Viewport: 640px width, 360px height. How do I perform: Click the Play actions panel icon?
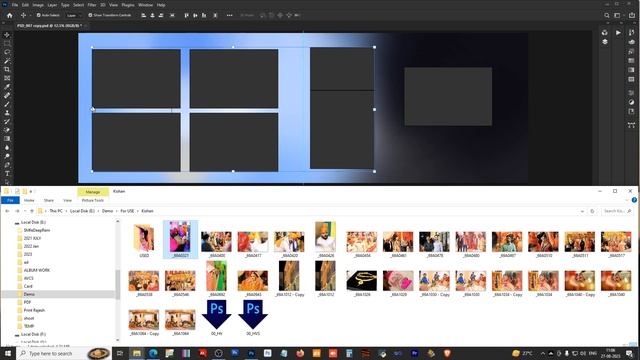618,33
